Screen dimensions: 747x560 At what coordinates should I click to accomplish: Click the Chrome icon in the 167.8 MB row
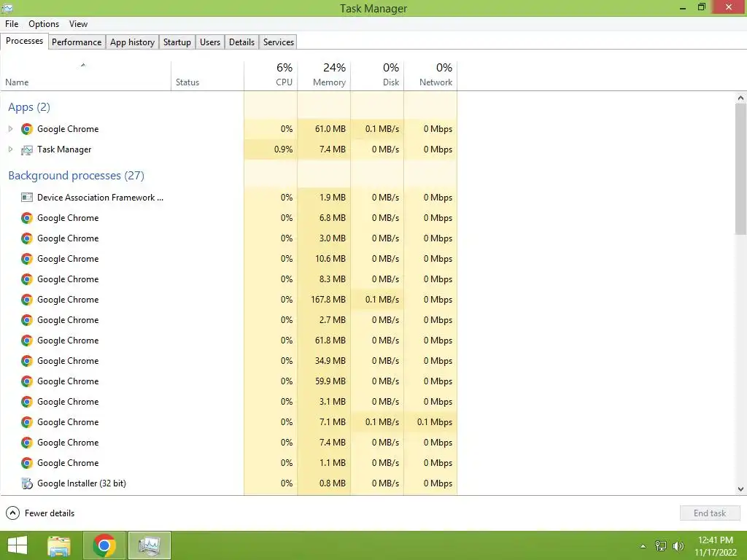click(27, 300)
